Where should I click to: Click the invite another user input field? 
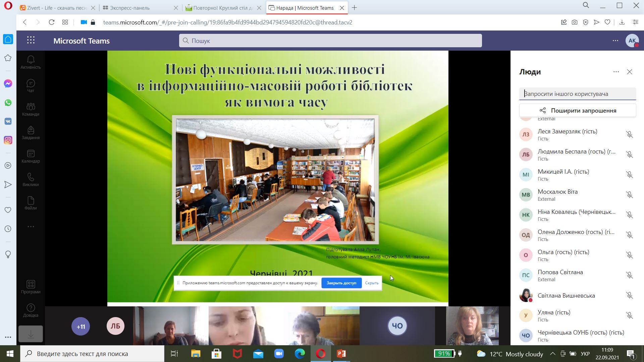577,94
